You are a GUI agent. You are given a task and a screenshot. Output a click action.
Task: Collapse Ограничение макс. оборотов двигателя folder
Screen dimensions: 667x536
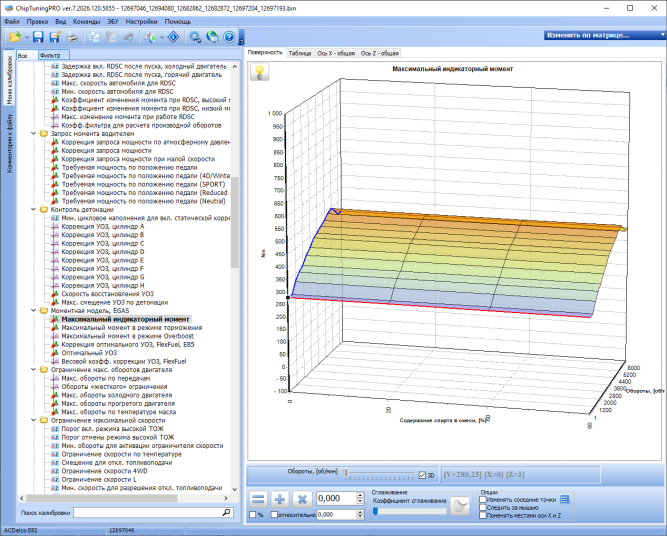34,370
